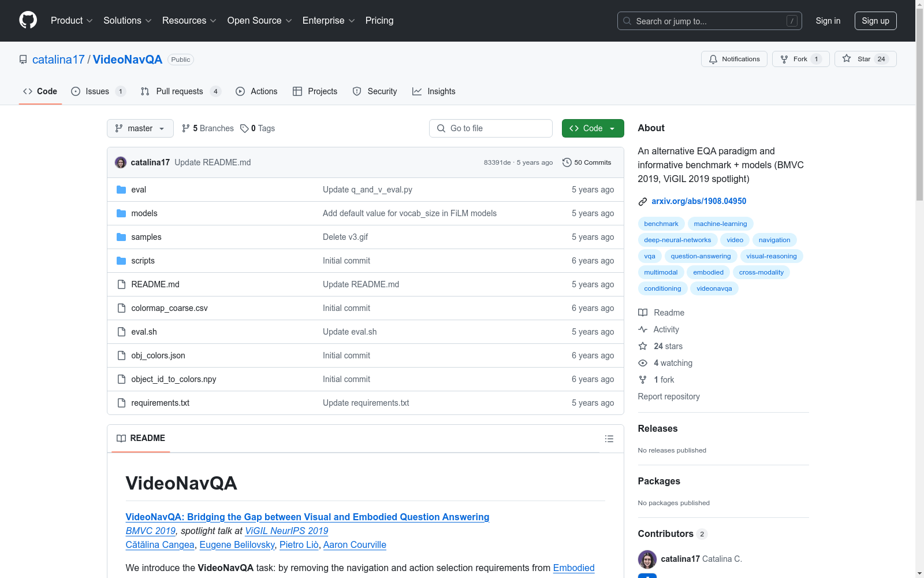
Task: Expand the Open Source menu
Action: 260,20
